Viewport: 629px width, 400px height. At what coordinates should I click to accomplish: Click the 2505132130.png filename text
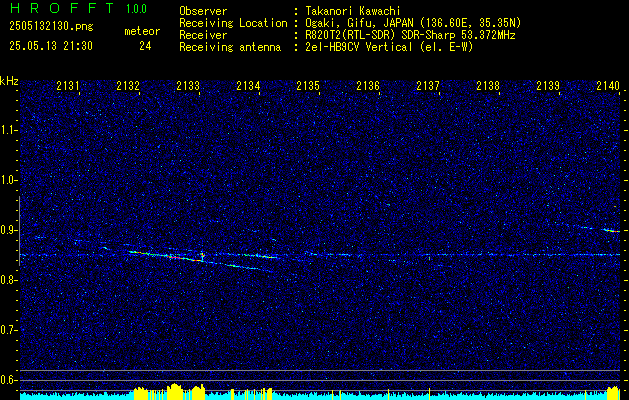click(x=51, y=26)
